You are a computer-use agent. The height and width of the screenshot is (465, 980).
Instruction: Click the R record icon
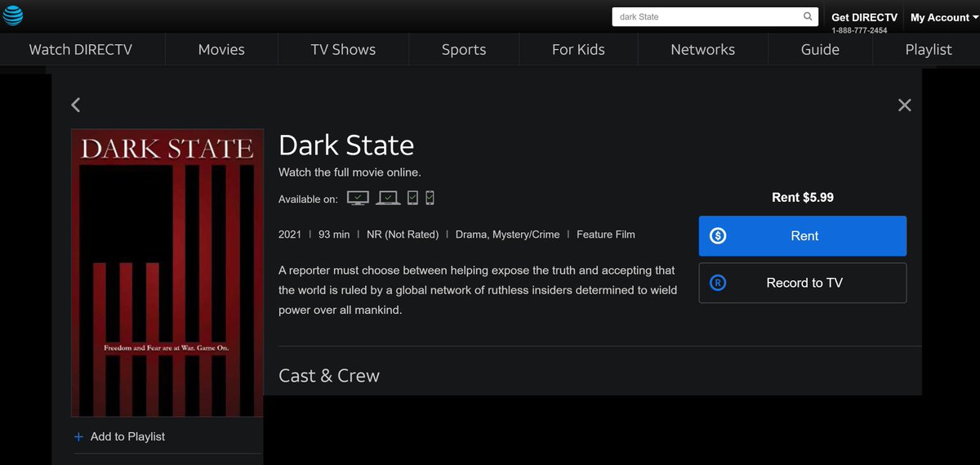(x=718, y=283)
